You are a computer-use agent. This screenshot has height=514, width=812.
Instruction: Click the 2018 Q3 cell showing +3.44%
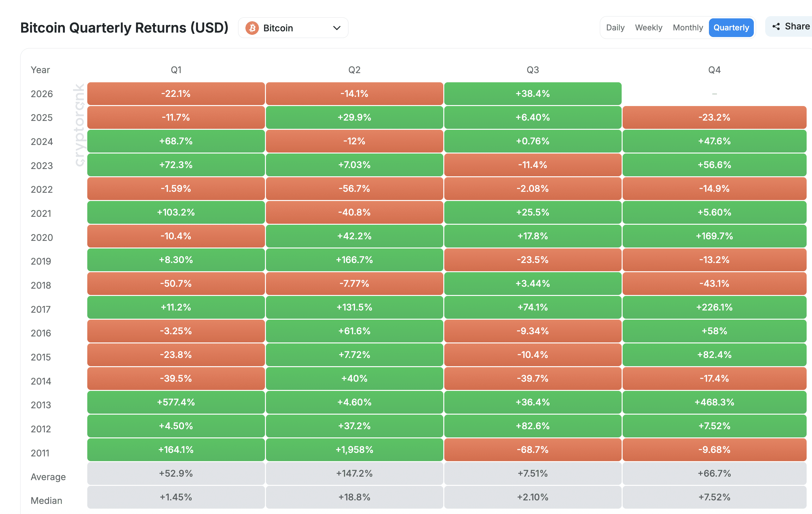coord(533,284)
